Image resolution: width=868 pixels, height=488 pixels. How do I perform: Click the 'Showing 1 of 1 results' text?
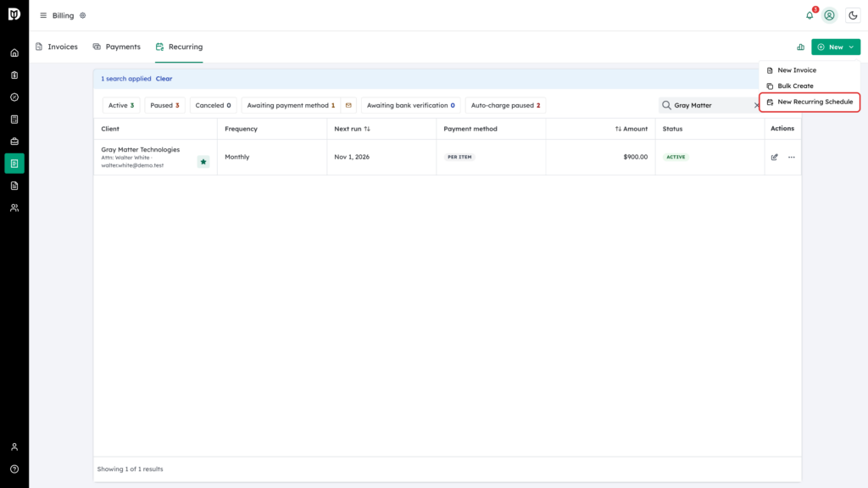pos(130,469)
